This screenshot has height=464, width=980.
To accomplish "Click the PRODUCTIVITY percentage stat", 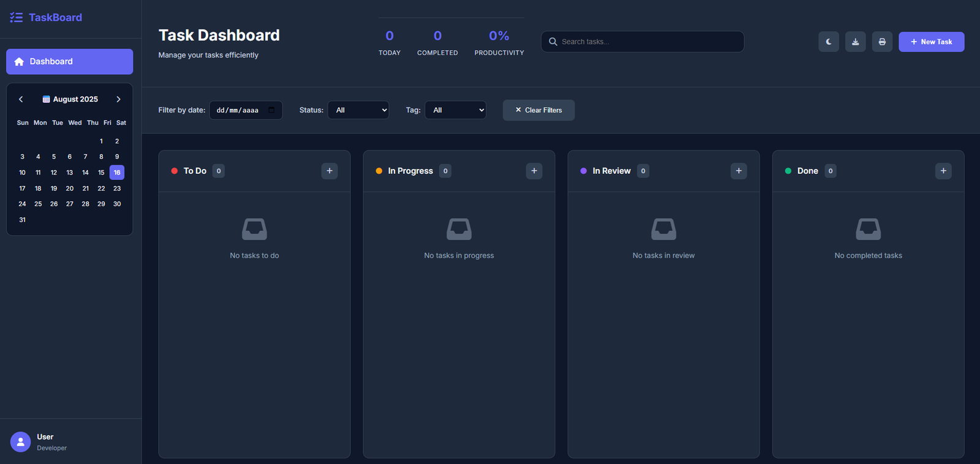I will [x=499, y=43].
